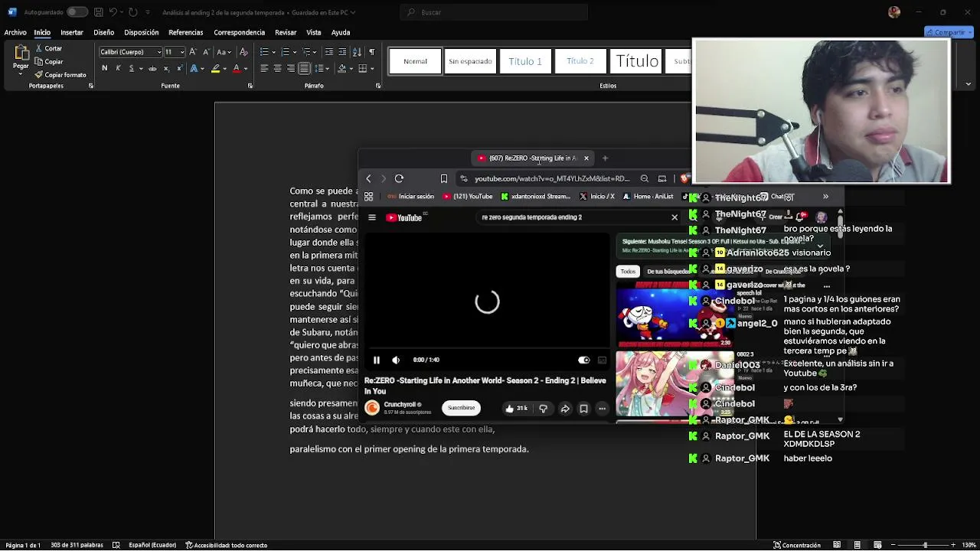Toggle subscript formatting
The height and width of the screenshot is (551, 980).
(x=166, y=69)
